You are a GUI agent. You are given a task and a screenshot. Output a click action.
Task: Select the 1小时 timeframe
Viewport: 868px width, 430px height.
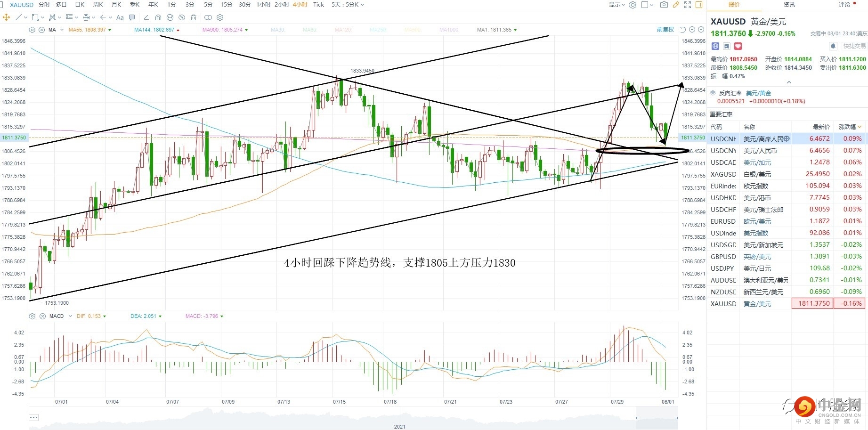264,5
